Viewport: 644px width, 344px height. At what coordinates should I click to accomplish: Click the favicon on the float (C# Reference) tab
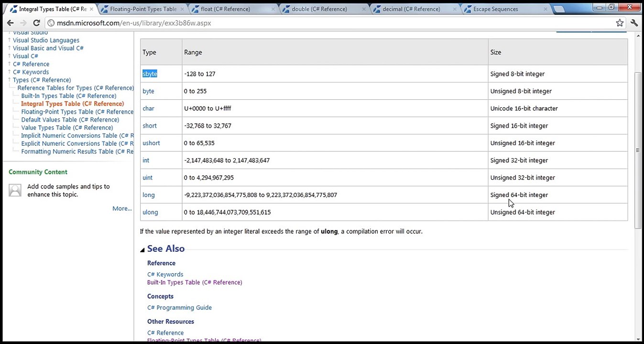point(195,9)
